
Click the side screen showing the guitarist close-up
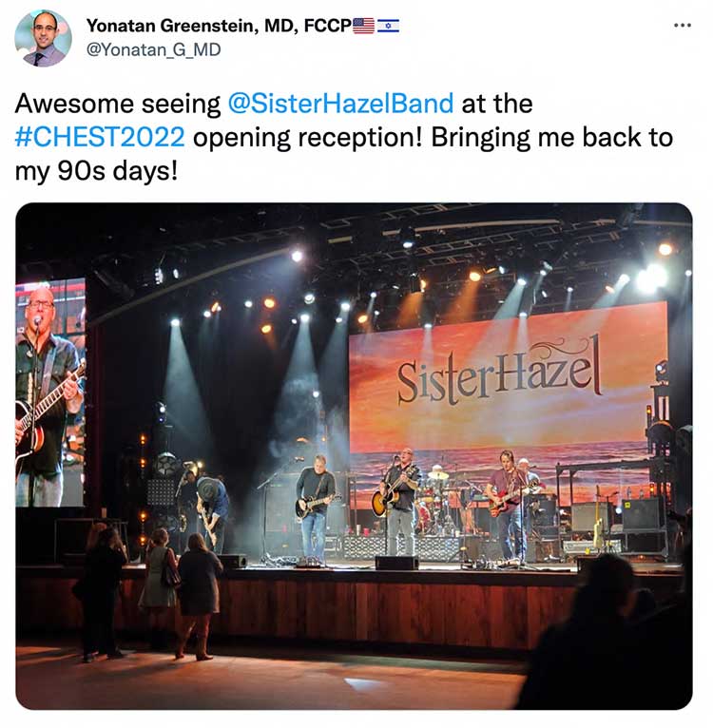point(50,393)
